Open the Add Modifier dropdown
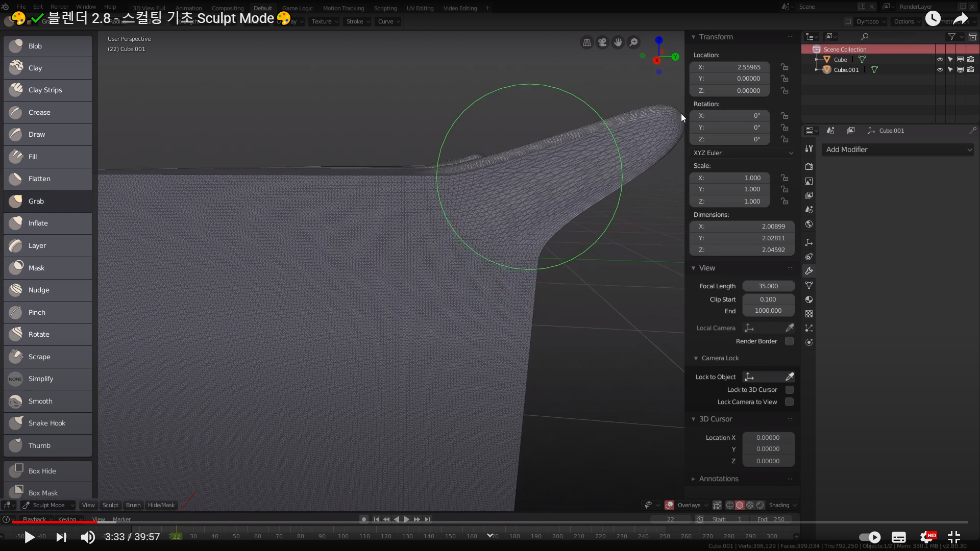 coord(897,149)
